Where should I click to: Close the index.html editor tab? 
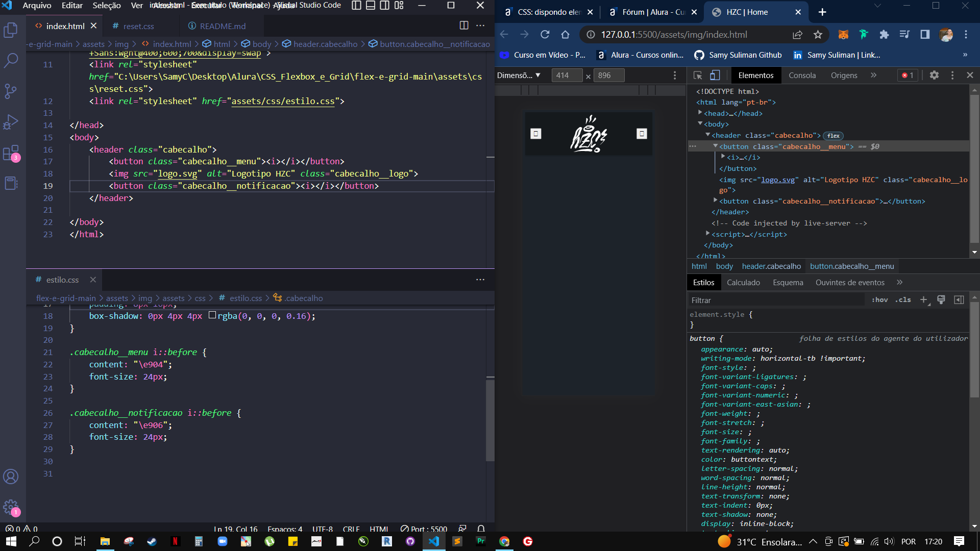93,26
